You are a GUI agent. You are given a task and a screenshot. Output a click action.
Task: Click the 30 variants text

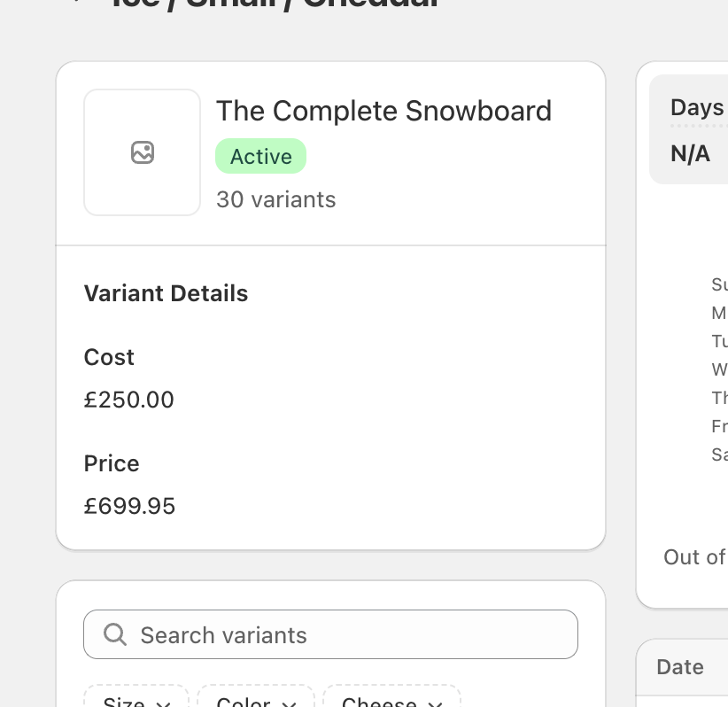276,199
